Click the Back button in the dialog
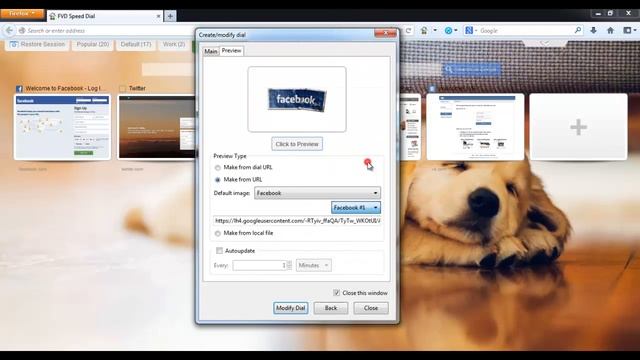Viewport: 640px width, 360px height. 331,308
